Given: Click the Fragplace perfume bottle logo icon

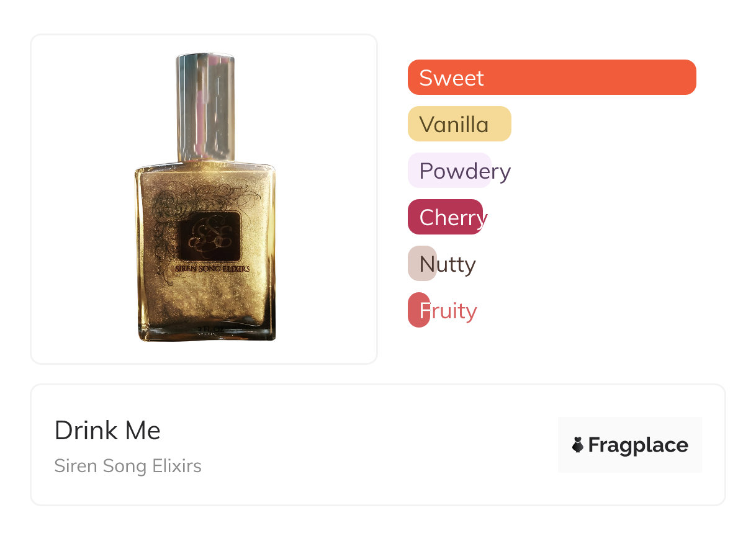Looking at the screenshot, I should tap(578, 445).
